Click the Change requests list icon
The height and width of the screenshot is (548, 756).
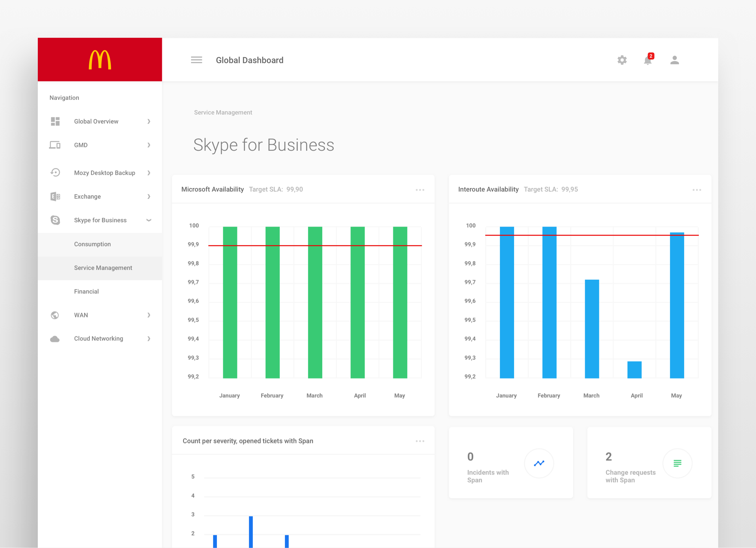click(x=677, y=463)
